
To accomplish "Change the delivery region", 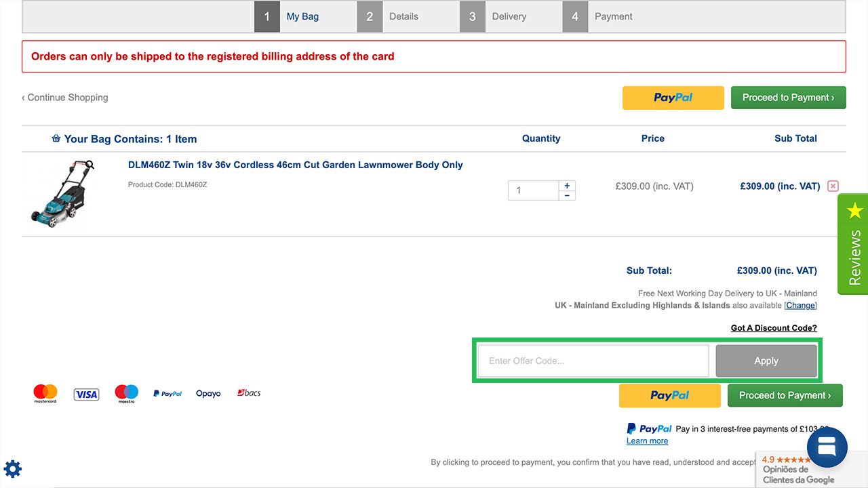I will (x=800, y=306).
